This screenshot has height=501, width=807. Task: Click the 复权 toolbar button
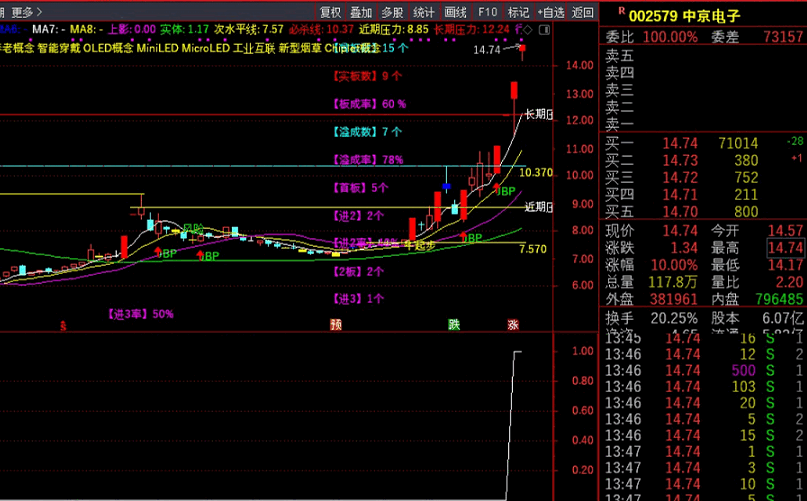330,12
